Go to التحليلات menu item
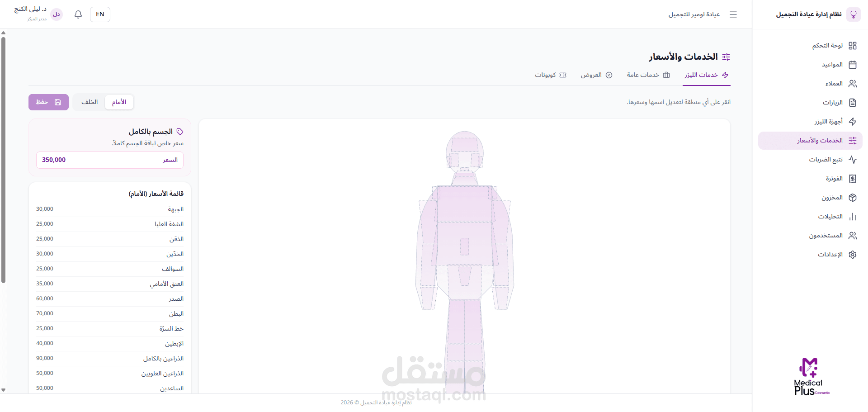 (x=810, y=217)
